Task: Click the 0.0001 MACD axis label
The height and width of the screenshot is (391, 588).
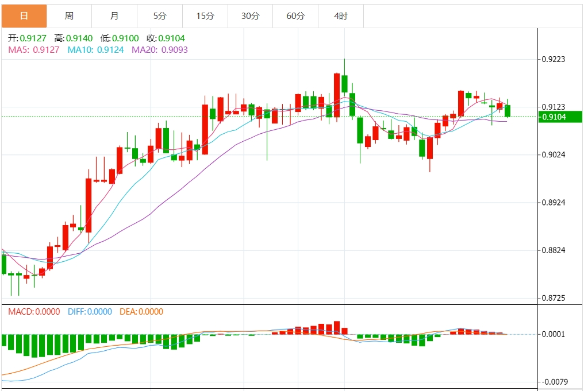Action: 554,334
